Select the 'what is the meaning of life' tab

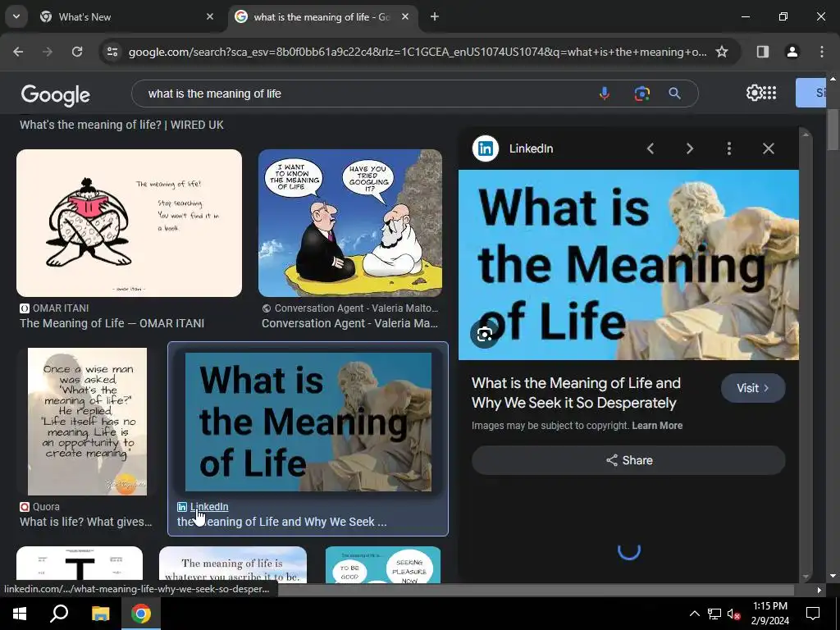[x=322, y=16]
